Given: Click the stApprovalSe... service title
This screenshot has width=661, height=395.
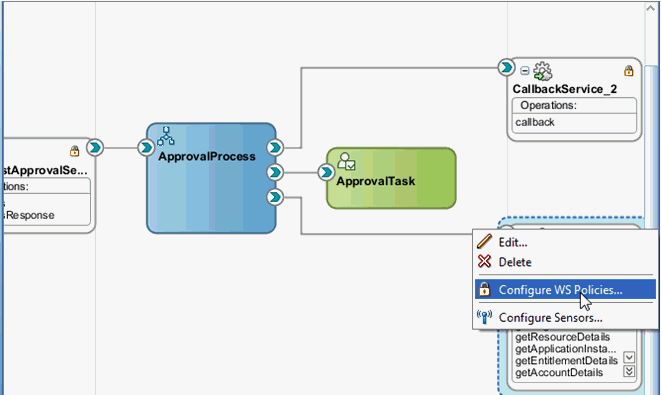Looking at the screenshot, I should tap(45, 170).
